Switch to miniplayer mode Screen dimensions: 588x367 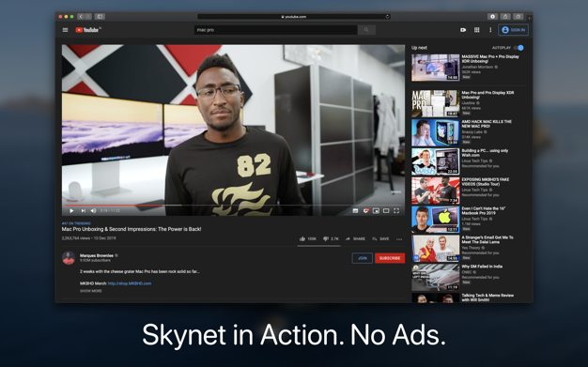(376, 210)
